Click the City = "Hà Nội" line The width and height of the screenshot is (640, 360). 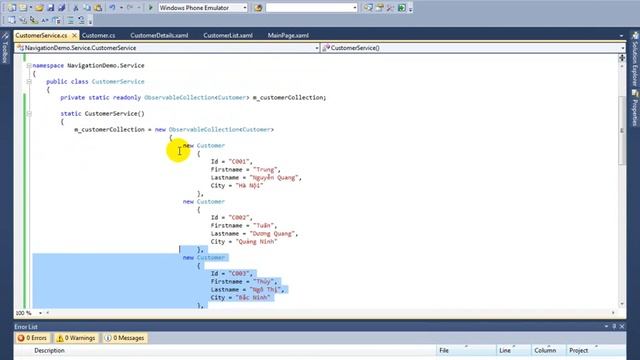pos(237,186)
